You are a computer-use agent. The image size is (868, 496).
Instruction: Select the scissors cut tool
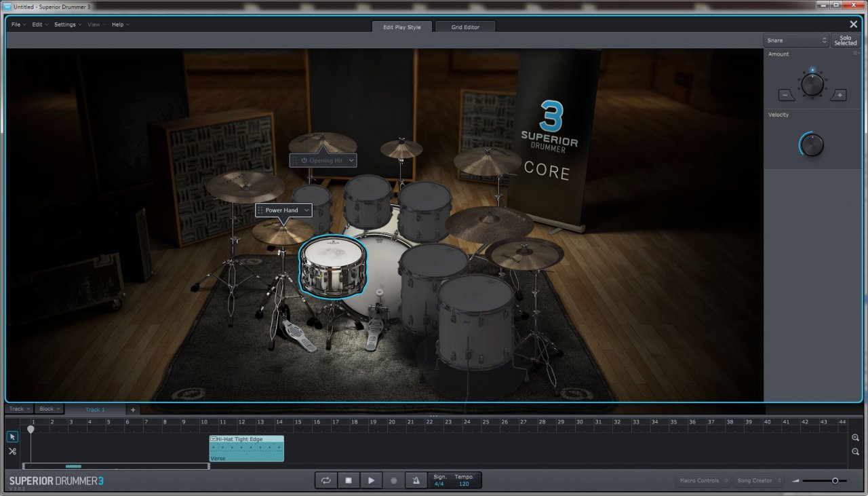[12, 451]
